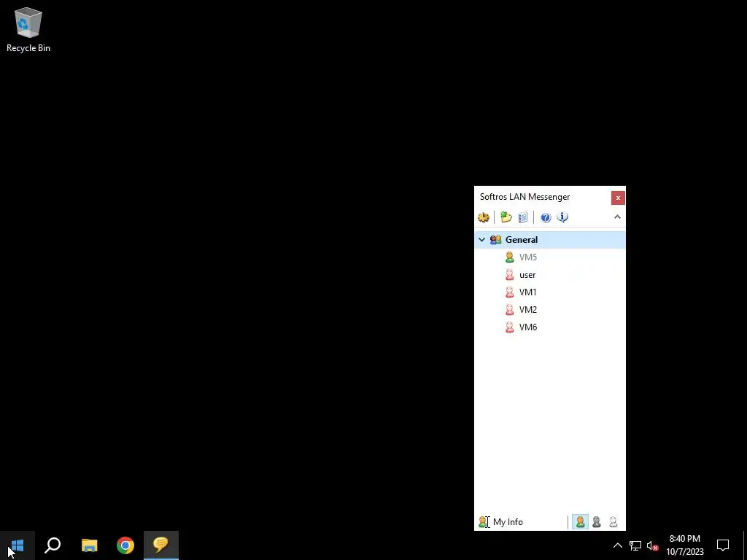Click the red avatar icon beside VM1

(x=509, y=292)
